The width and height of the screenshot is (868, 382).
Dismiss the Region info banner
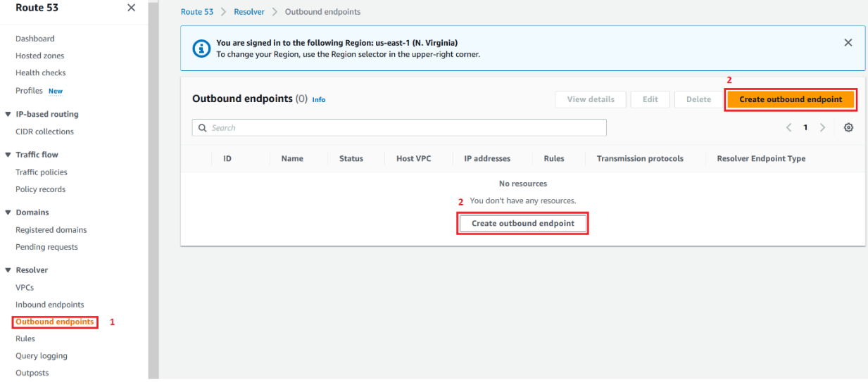(x=848, y=43)
